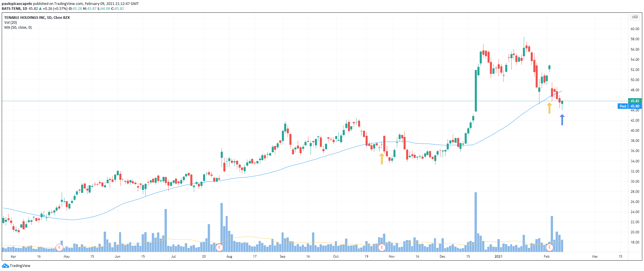Click the Post 45.80 price label
644x271 pixels.
tap(630, 106)
